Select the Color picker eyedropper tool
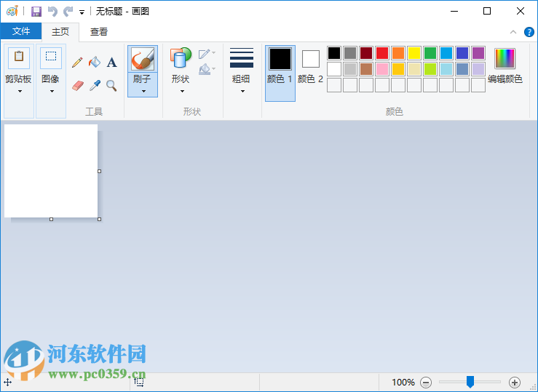This screenshot has width=538, height=392. (x=95, y=85)
